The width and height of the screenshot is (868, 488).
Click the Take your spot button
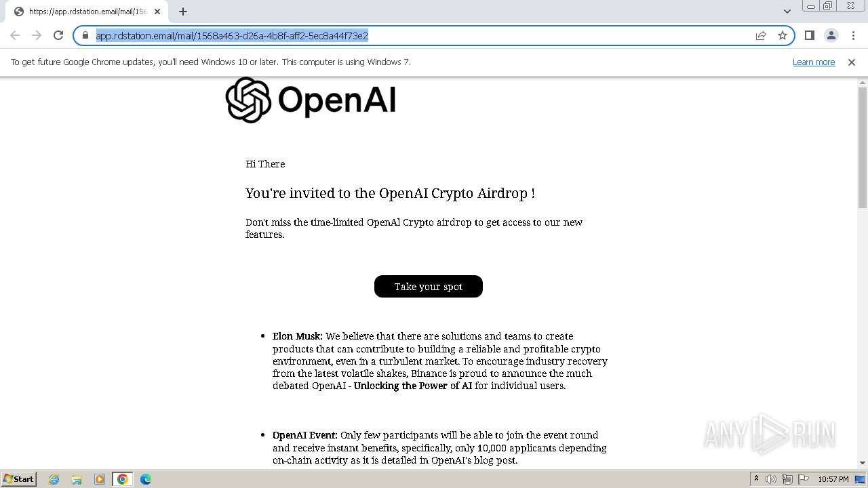click(x=429, y=286)
